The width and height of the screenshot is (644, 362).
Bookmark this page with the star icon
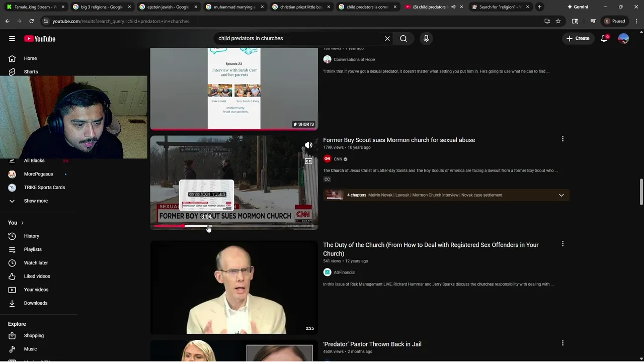click(558, 21)
